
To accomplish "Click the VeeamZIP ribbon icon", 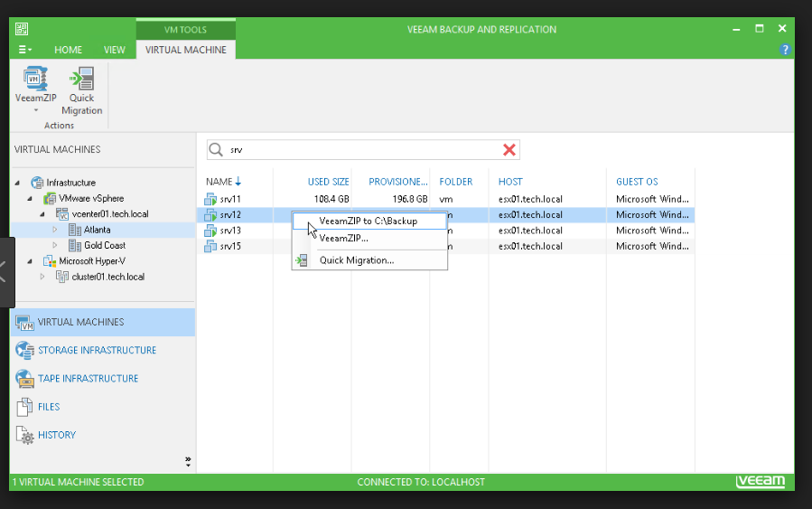I will click(35, 79).
